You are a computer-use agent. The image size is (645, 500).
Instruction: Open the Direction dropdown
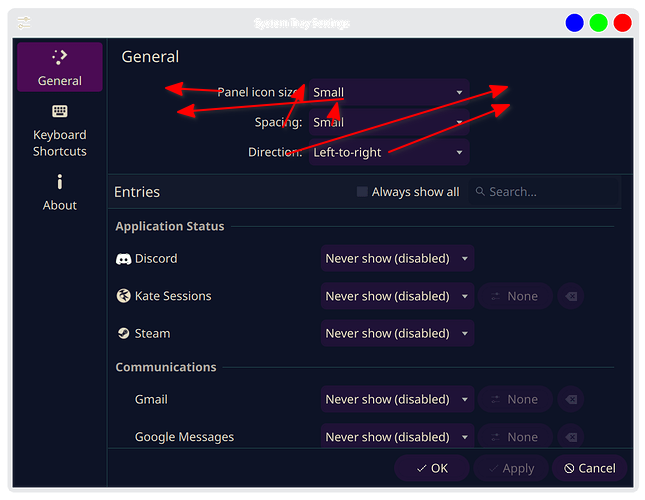point(389,152)
